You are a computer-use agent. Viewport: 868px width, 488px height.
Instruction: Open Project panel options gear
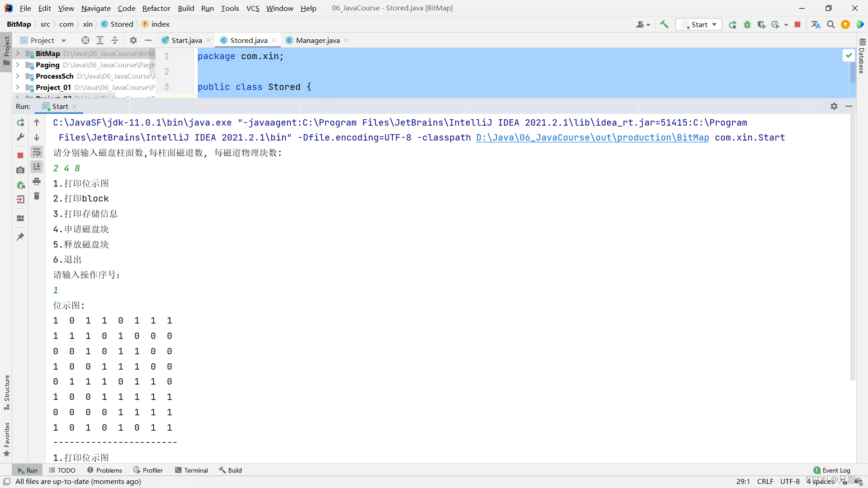click(133, 40)
